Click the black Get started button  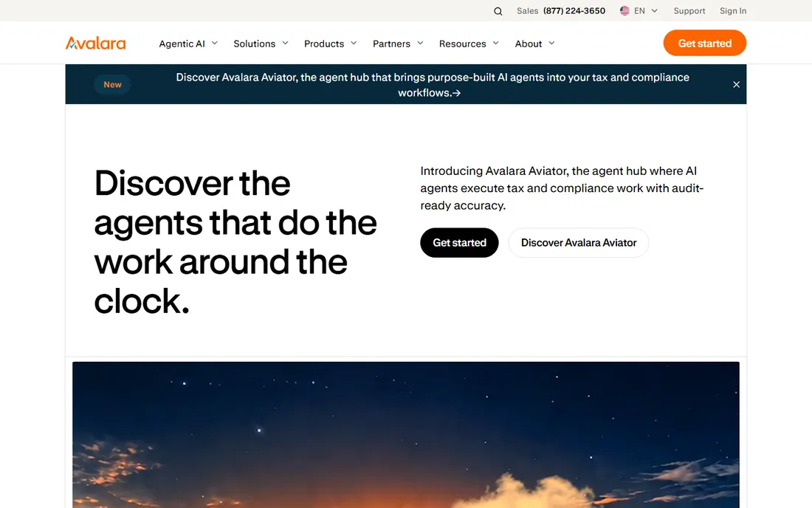(459, 243)
